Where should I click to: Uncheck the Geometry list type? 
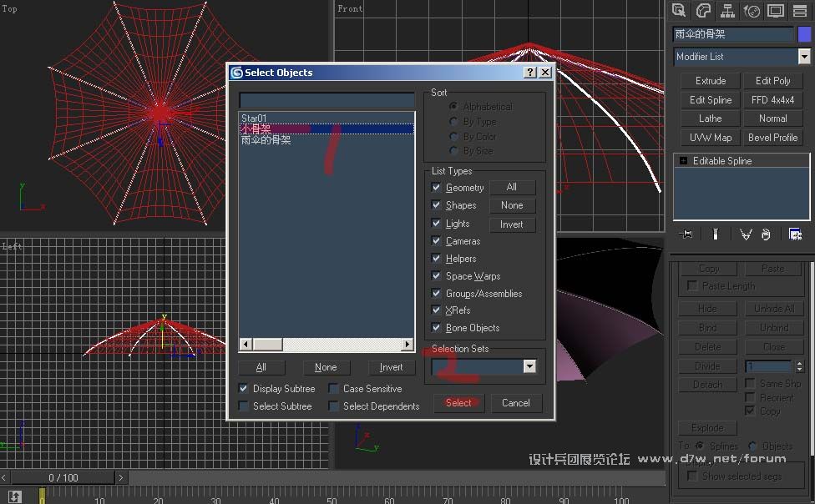coord(436,187)
